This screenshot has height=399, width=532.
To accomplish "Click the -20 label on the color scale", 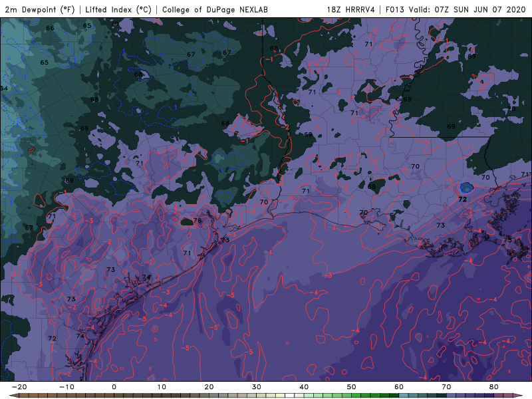I will [19, 387].
